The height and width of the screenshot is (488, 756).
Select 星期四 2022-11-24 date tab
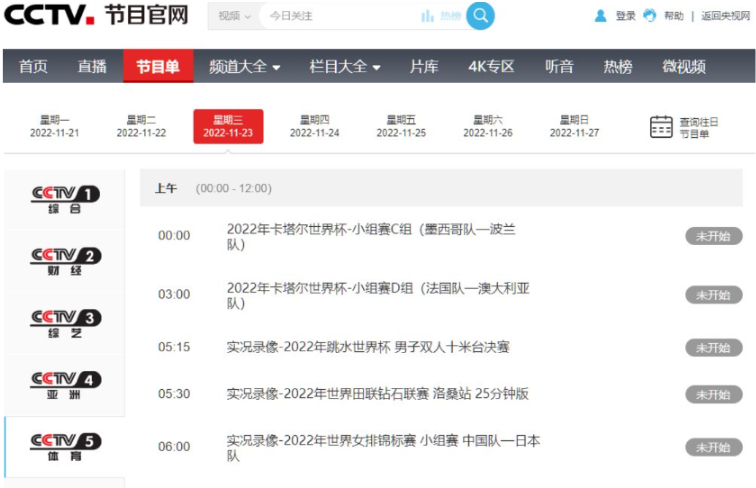tap(315, 126)
